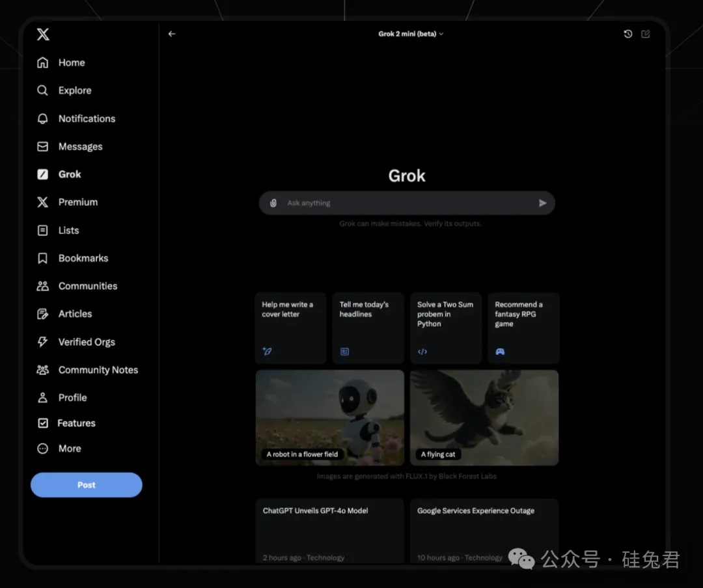This screenshot has width=703, height=588.
Task: Click the Notifications bell icon
Action: pyautogui.click(x=43, y=119)
